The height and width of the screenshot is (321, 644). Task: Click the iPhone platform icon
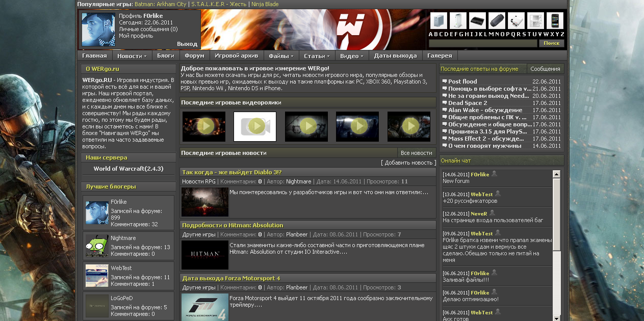(555, 21)
